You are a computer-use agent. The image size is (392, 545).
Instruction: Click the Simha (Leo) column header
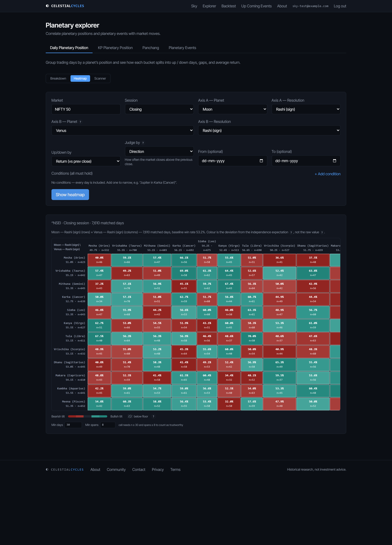207,246
